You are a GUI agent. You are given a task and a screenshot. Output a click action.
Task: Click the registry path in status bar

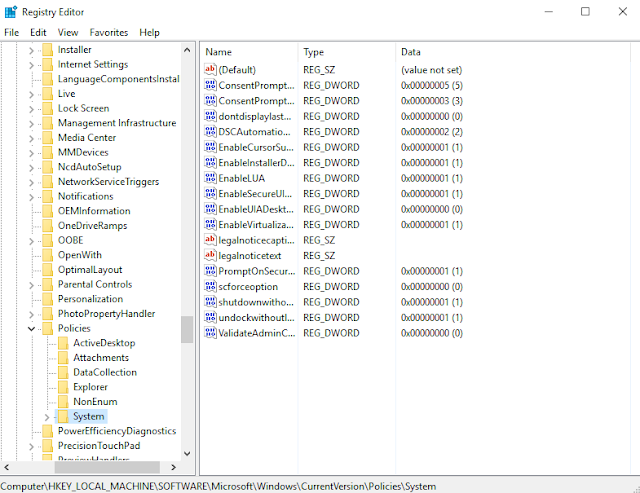218,486
